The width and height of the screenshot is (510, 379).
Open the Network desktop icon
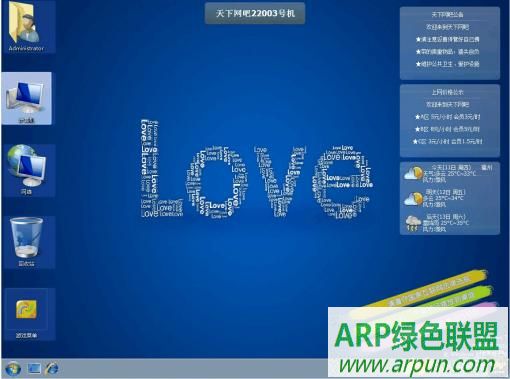27,170
